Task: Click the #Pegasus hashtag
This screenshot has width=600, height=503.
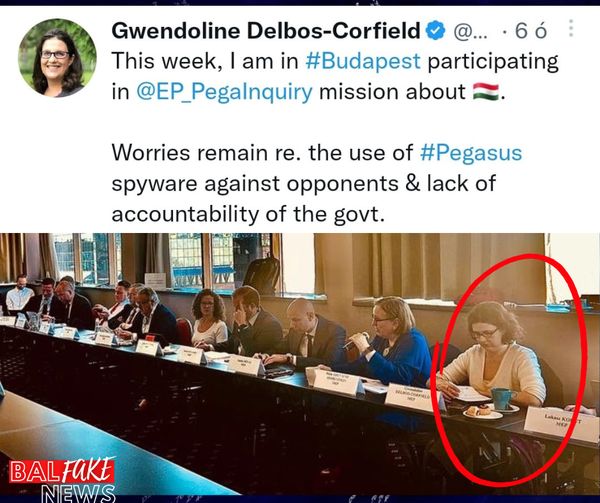Action: tap(471, 153)
